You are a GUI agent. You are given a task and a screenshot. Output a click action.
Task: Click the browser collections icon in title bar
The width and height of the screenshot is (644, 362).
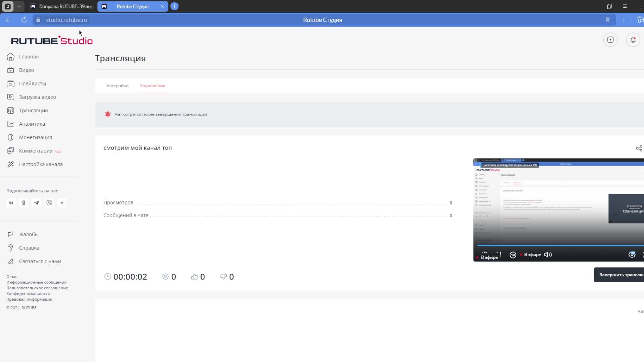click(x=609, y=6)
